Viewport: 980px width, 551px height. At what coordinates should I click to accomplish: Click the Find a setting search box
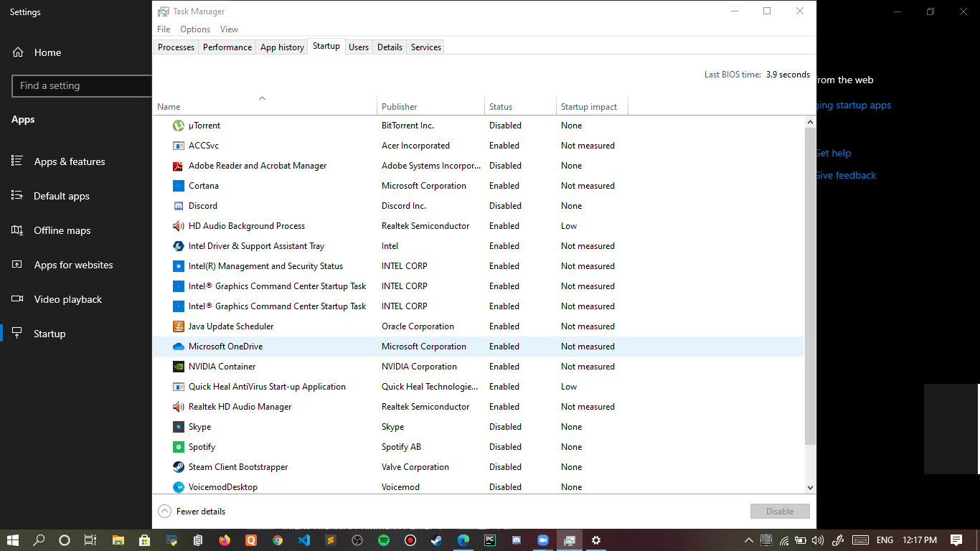(82, 85)
